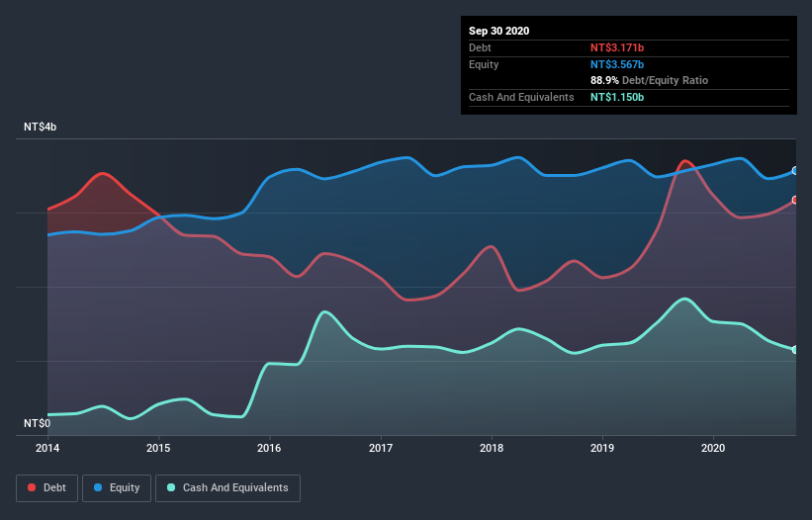Click the tooltip Debt row label
This screenshot has width=812, height=520.
tap(480, 47)
